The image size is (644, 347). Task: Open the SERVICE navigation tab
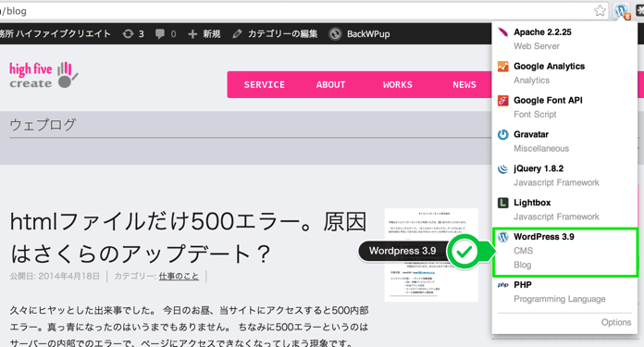pos(264,84)
